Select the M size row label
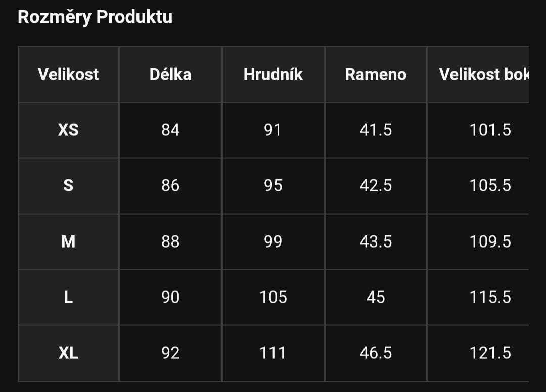This screenshot has width=546, height=392. (x=68, y=242)
